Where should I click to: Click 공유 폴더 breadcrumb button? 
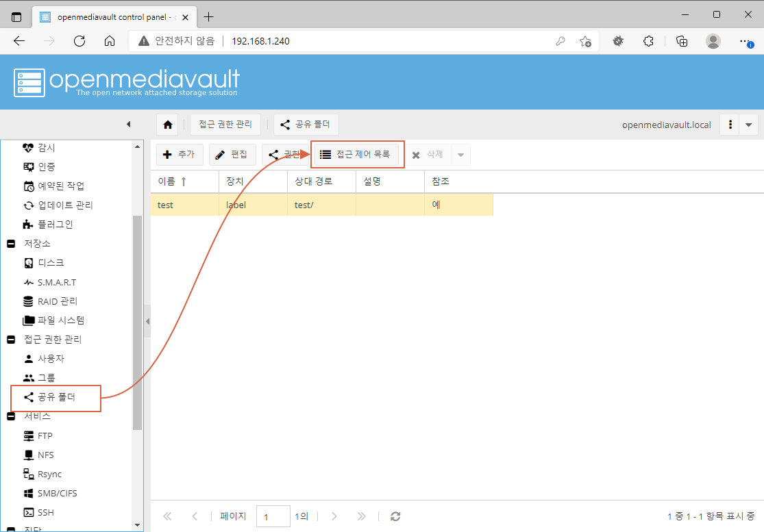point(306,125)
